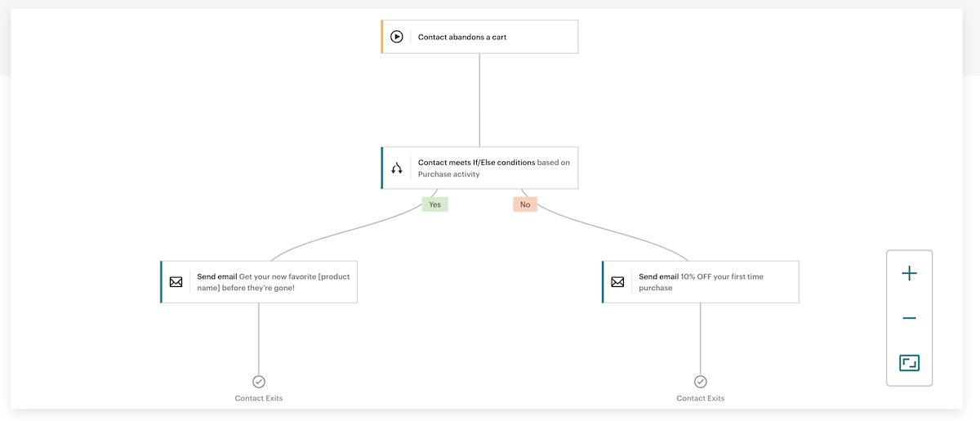
Task: Click the right Contact Exits checkmark
Action: click(x=700, y=382)
